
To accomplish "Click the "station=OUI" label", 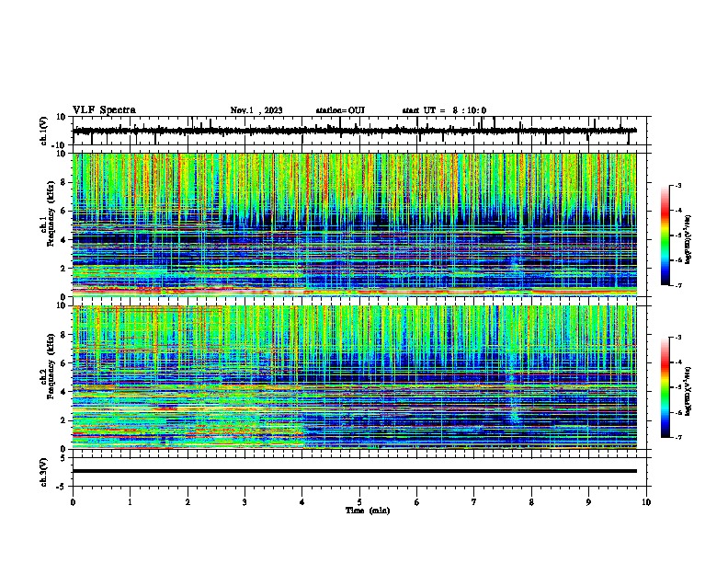I will [340, 110].
